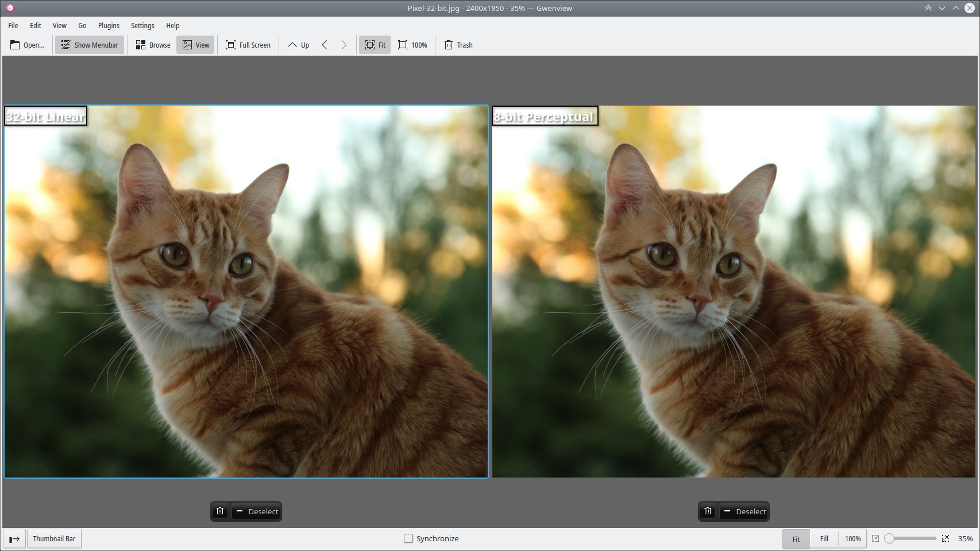Enable the Synchronize checkbox
The width and height of the screenshot is (980, 551).
click(408, 538)
